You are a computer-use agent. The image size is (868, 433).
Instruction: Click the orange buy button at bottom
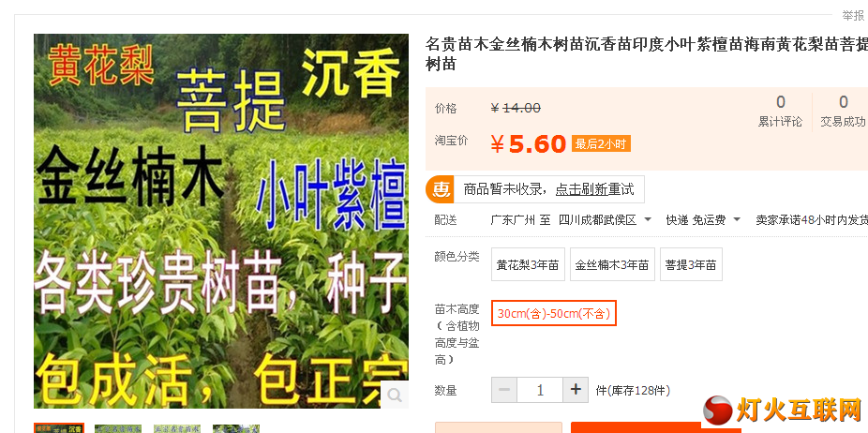(x=656, y=427)
